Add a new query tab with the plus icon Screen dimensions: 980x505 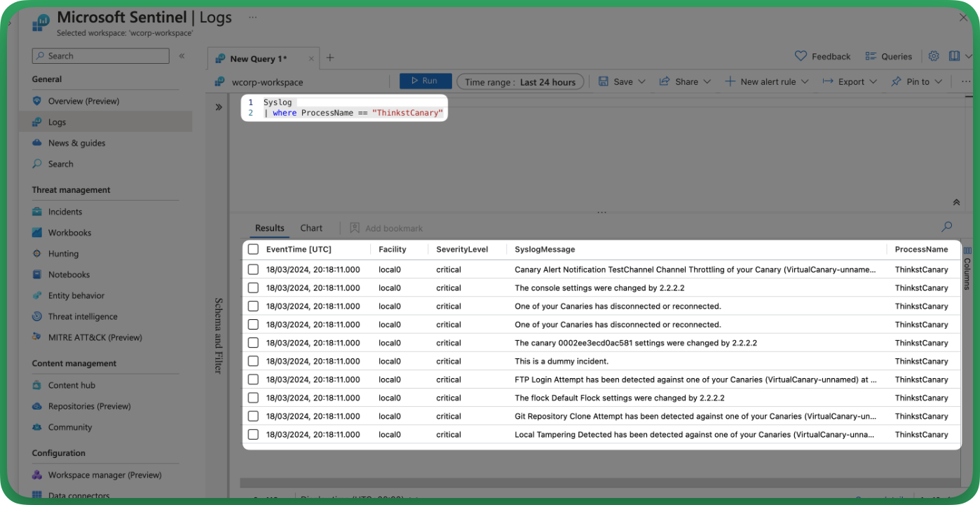(x=330, y=58)
